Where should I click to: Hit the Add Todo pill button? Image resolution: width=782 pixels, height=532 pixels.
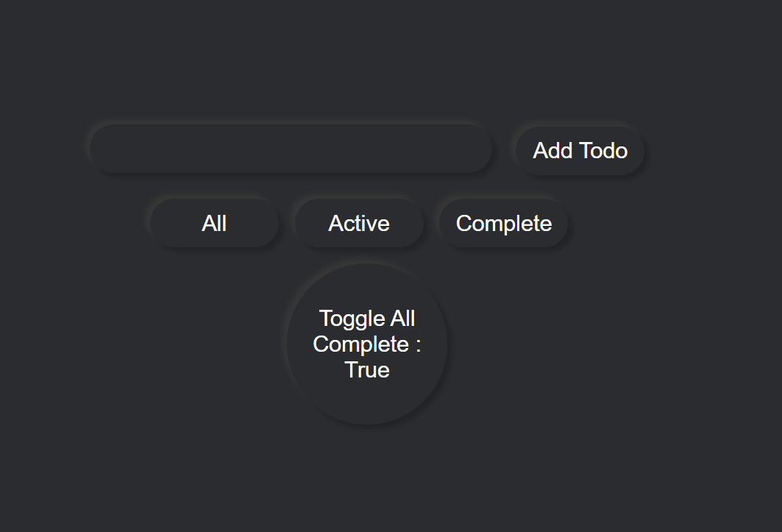click(580, 150)
